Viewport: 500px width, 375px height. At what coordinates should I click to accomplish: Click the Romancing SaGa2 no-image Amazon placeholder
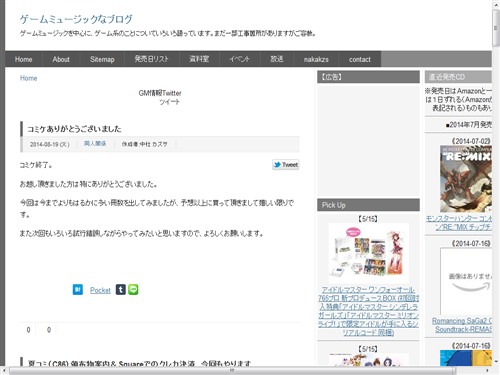pos(466,281)
